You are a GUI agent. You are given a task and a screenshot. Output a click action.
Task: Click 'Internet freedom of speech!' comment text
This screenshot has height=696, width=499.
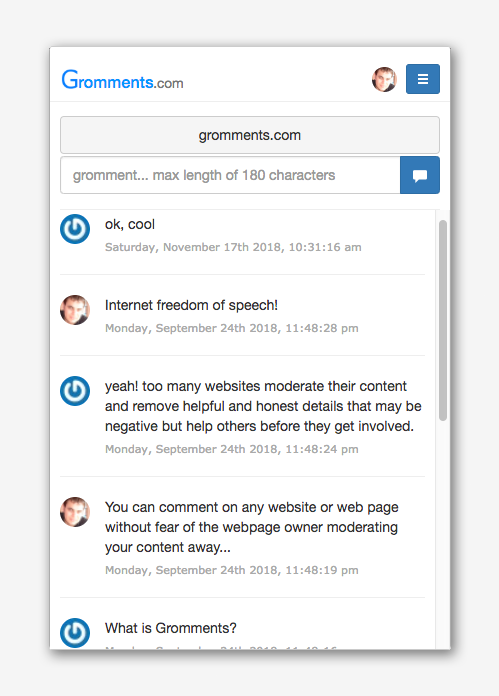pos(191,305)
